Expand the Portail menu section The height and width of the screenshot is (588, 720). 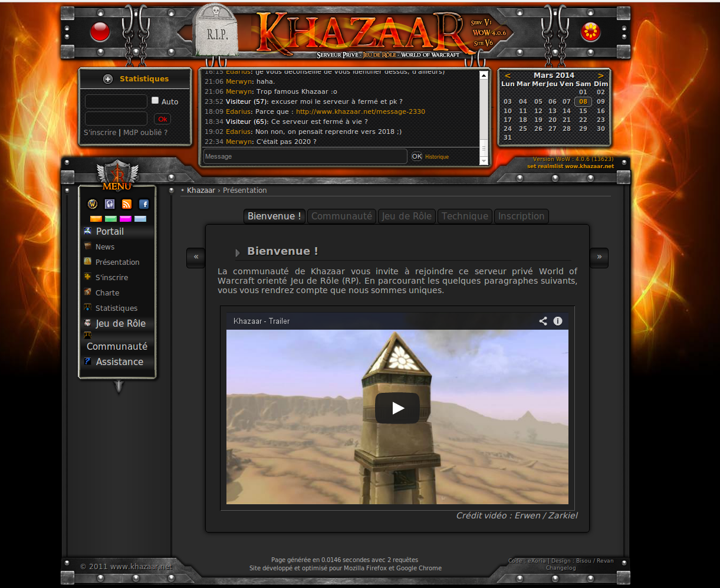[110, 231]
